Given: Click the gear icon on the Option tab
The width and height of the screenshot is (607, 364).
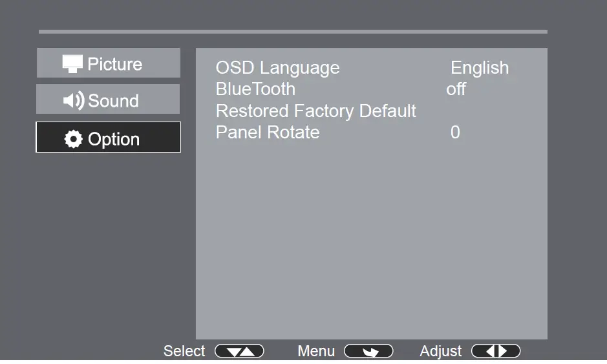Looking at the screenshot, I should click(74, 139).
